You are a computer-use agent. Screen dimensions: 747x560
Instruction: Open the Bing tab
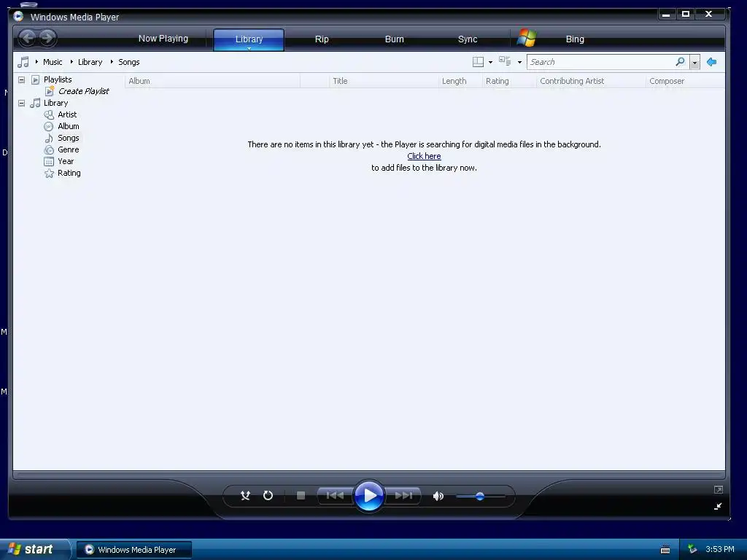[x=575, y=39]
